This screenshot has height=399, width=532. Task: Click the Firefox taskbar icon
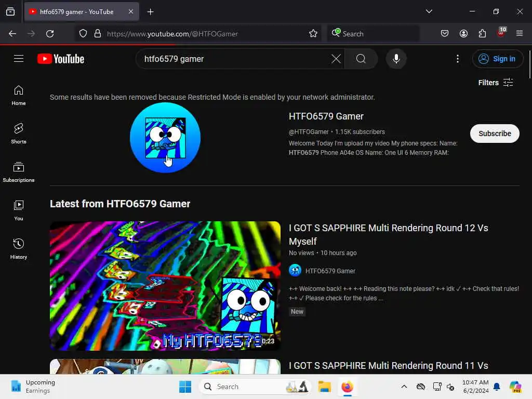click(x=347, y=387)
